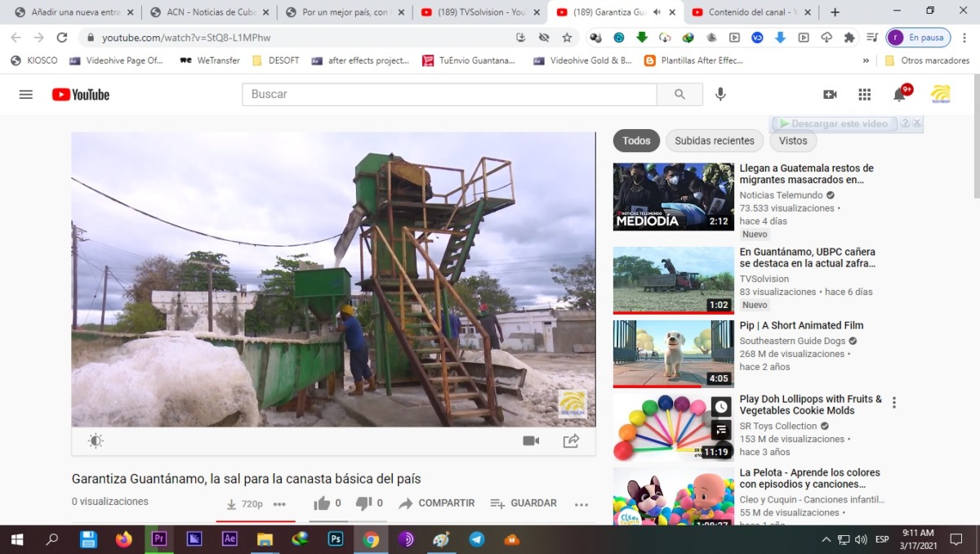Add Play Doh video to Watch later

(x=720, y=407)
